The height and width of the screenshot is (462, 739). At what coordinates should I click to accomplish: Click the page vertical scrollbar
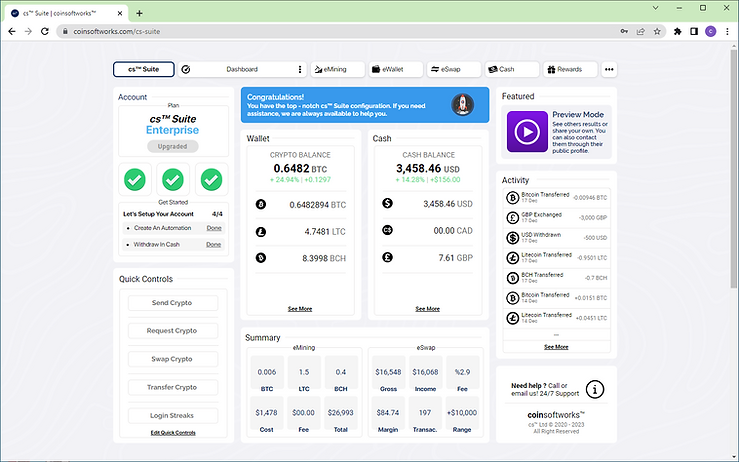click(734, 167)
